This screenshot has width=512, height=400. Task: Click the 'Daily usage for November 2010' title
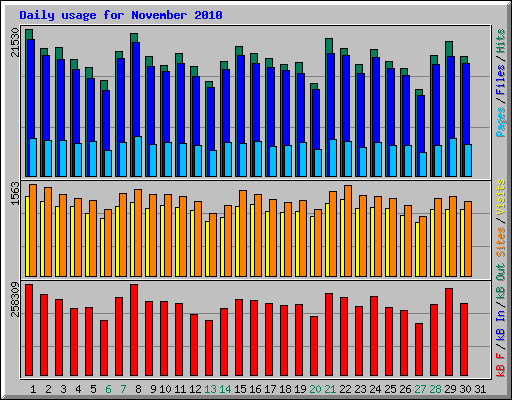point(121,15)
